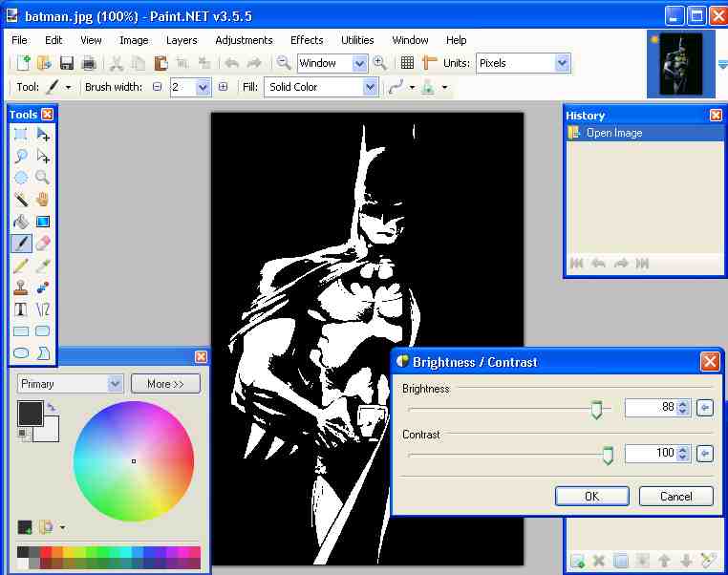728x575 pixels.
Task: Decrease brush width minus button
Action: 158,87
